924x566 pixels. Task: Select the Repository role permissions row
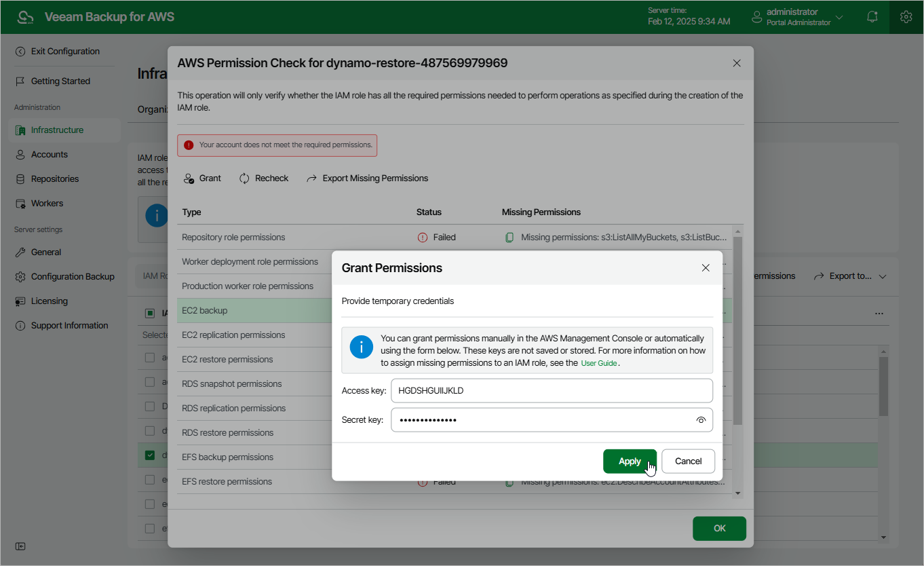(455, 238)
